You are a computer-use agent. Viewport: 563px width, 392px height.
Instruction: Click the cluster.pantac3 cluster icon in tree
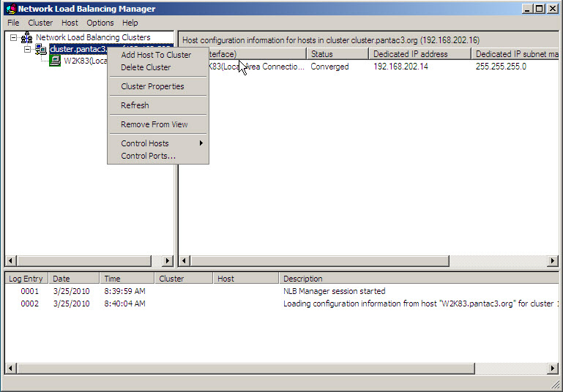coord(40,49)
